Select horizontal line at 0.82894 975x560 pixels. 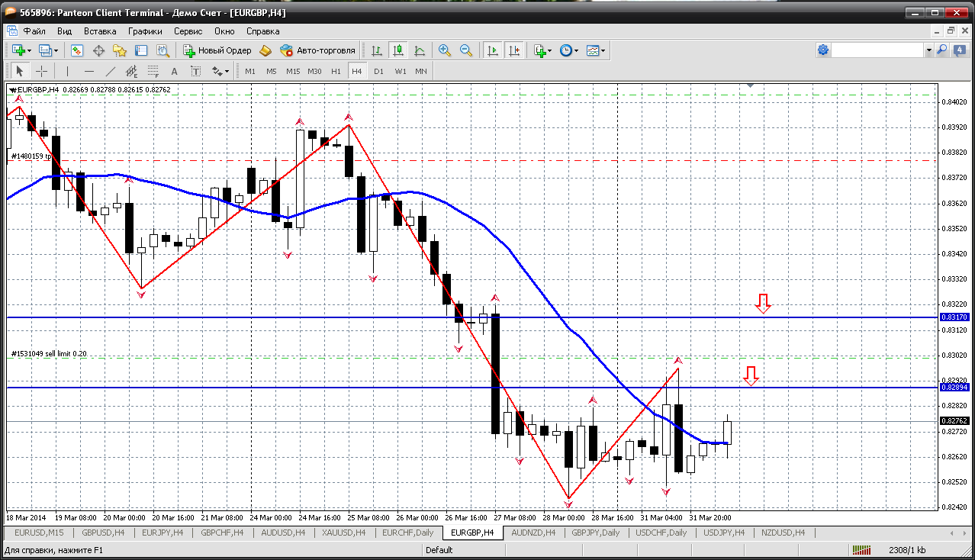pyautogui.click(x=471, y=388)
